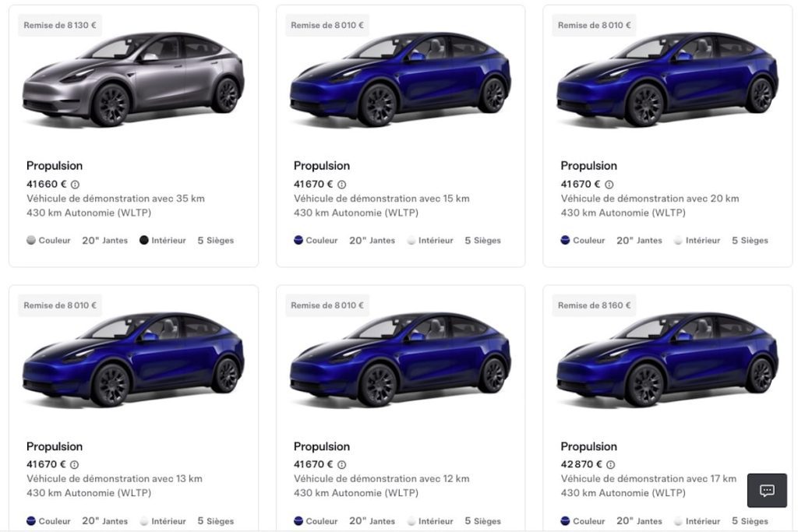Click info icon on the 13 km demo car
Image resolution: width=798 pixels, height=532 pixels.
pyautogui.click(x=76, y=465)
